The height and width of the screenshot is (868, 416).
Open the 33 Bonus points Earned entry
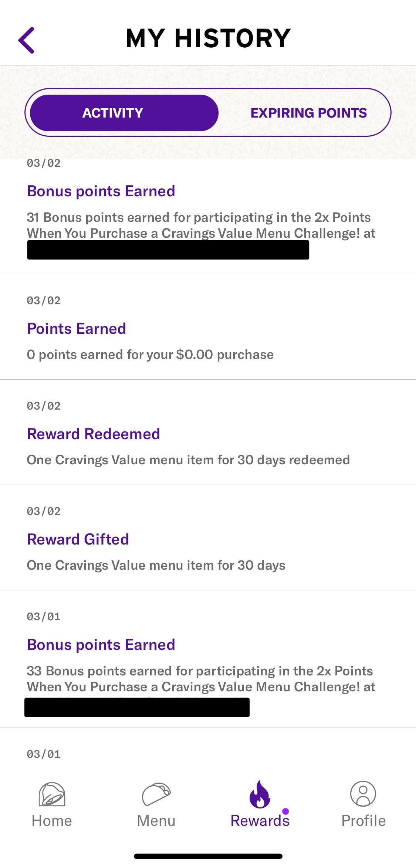[x=101, y=645]
